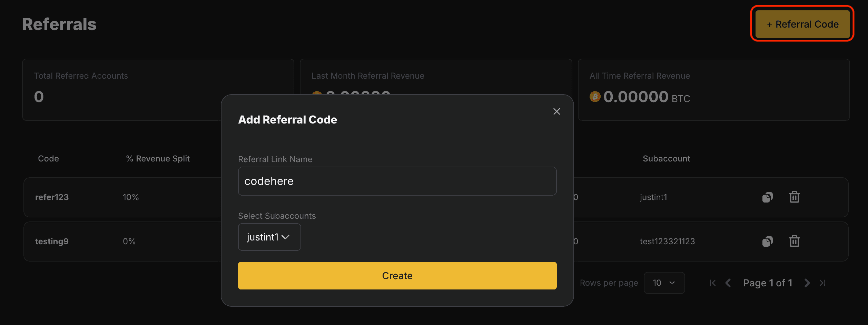
Task: Open the Rows per page dropdown
Action: (664, 283)
